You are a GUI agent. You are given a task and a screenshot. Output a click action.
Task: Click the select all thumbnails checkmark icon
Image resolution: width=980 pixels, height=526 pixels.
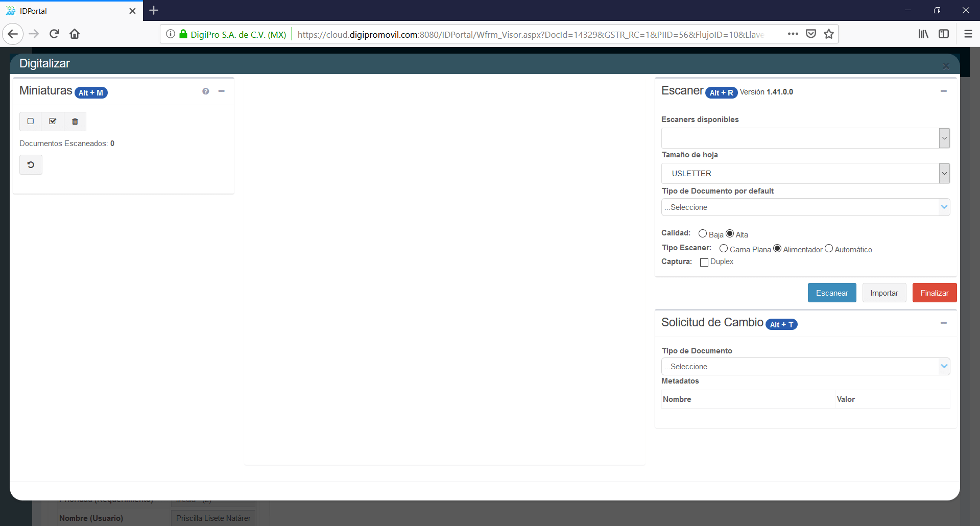point(53,122)
